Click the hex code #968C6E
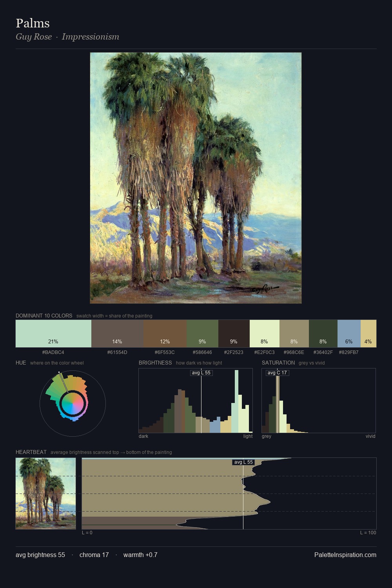The image size is (392, 588). click(x=294, y=352)
